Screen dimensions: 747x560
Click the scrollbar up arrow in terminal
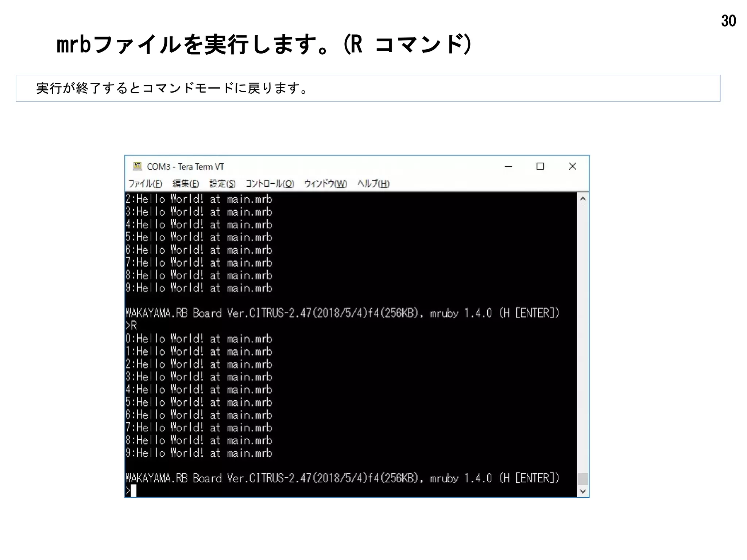coord(583,199)
